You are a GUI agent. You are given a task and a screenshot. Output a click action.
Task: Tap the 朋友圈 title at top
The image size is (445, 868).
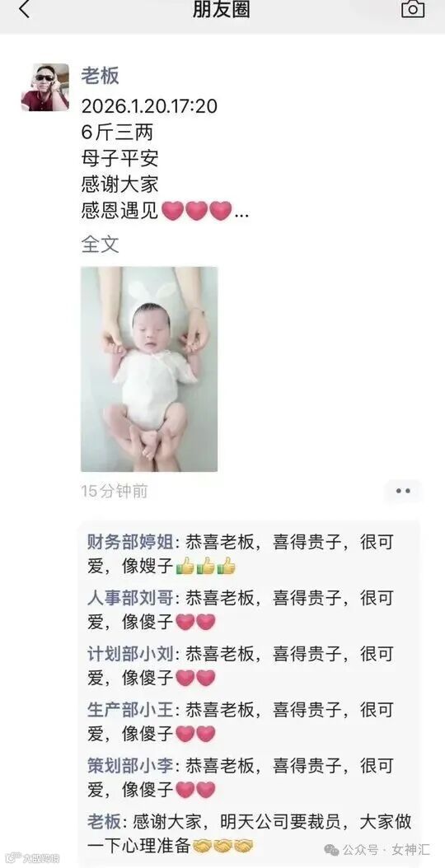coord(222,9)
